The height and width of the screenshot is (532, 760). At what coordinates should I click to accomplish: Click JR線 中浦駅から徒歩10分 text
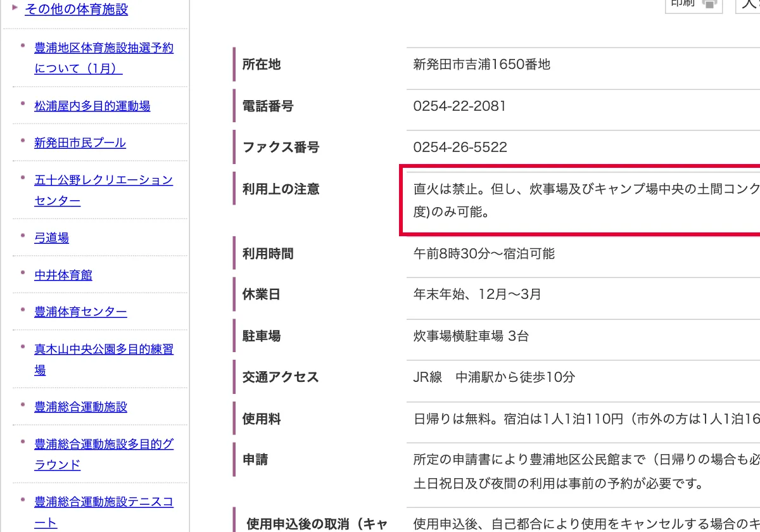click(x=494, y=377)
